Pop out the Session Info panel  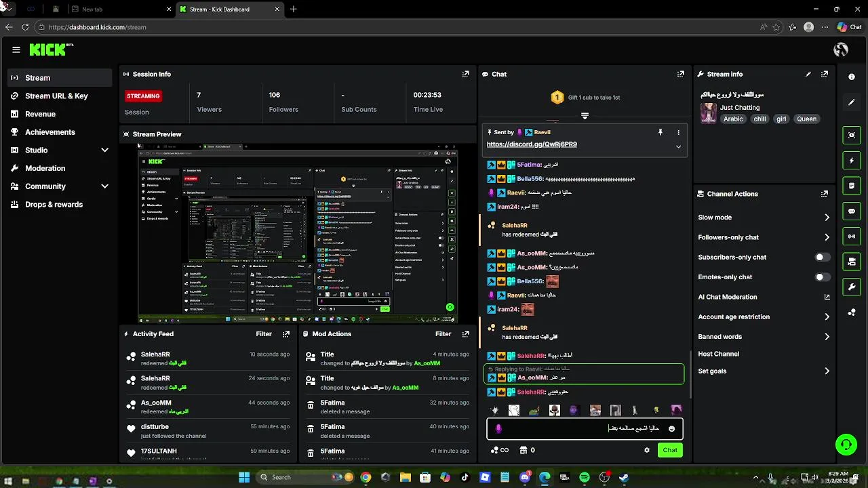tap(465, 74)
